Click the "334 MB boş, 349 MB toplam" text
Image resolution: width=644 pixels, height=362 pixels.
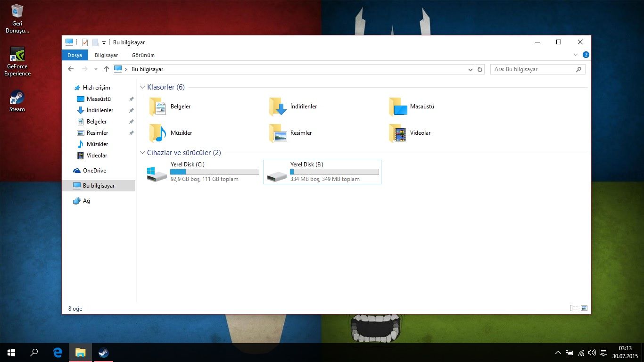325,179
